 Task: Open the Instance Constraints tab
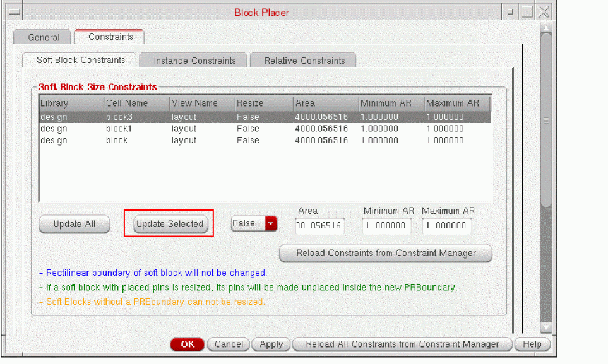tap(194, 61)
